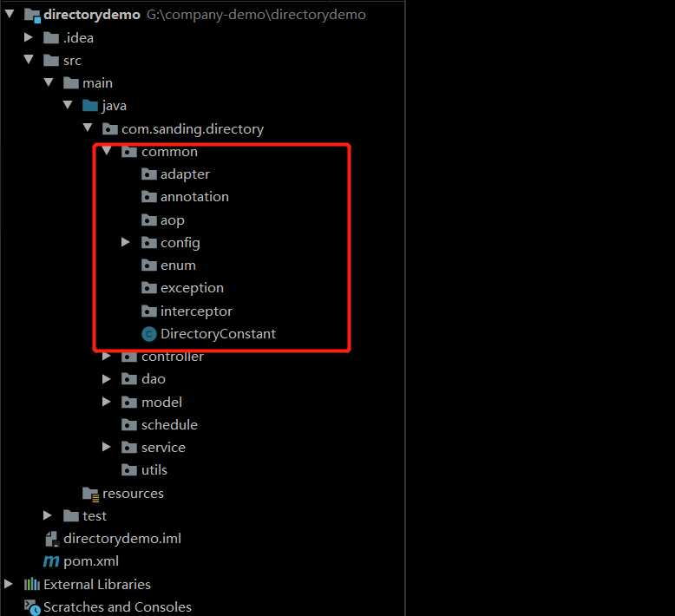Click the exception package icon
675x616 pixels.
149,287
